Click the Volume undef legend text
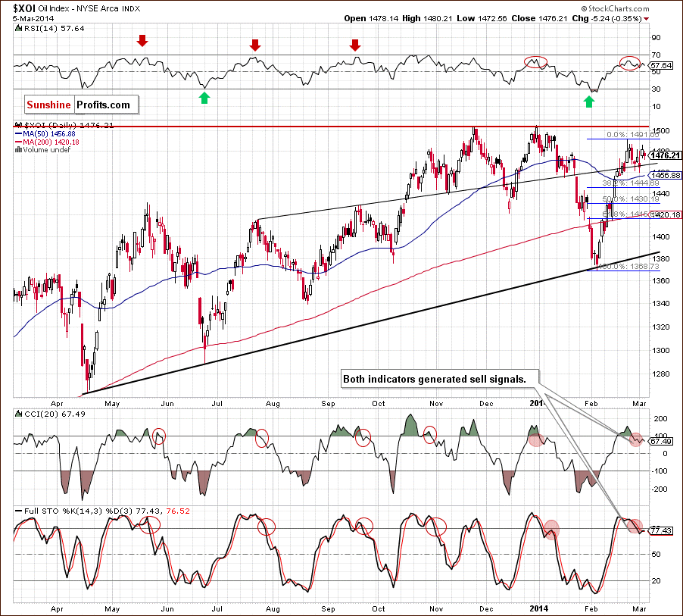The height and width of the screenshot is (616, 683). click(47, 149)
